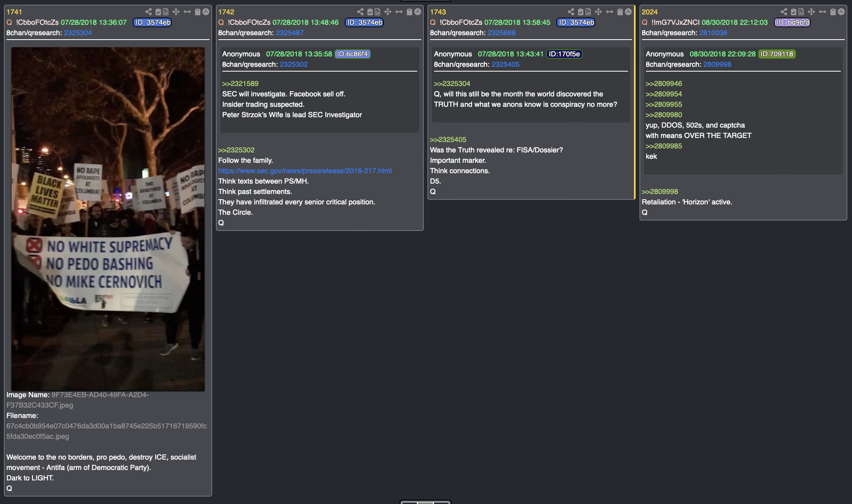Click the clipboard copy icon on post 1741
This screenshot has height=504, width=852.
pos(198,12)
